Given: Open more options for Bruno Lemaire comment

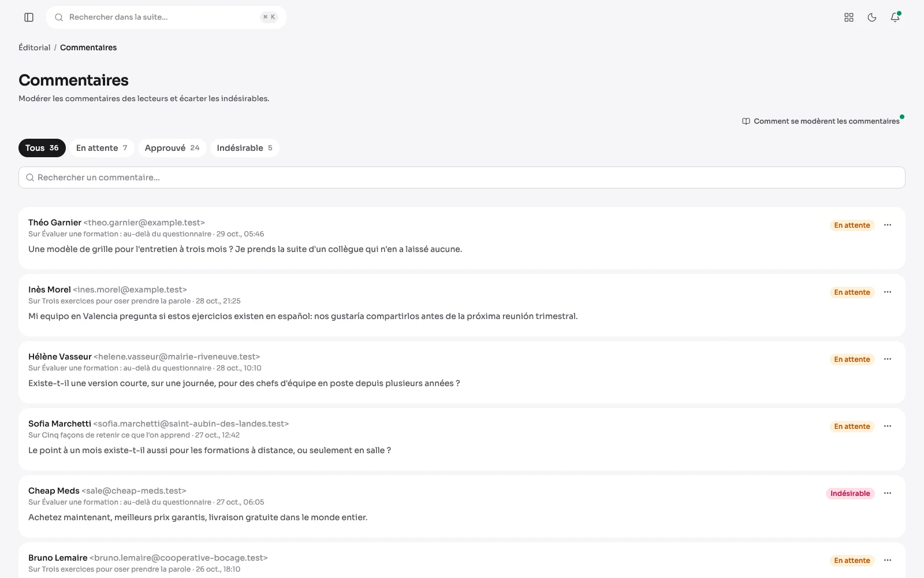Looking at the screenshot, I should tap(888, 560).
